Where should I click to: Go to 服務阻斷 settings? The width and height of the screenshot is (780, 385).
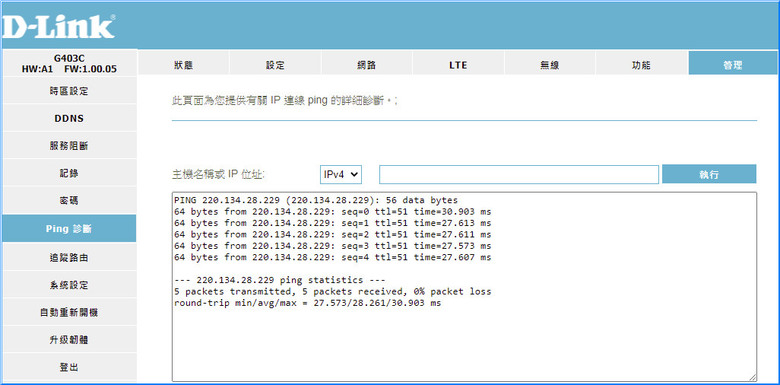coord(69,146)
